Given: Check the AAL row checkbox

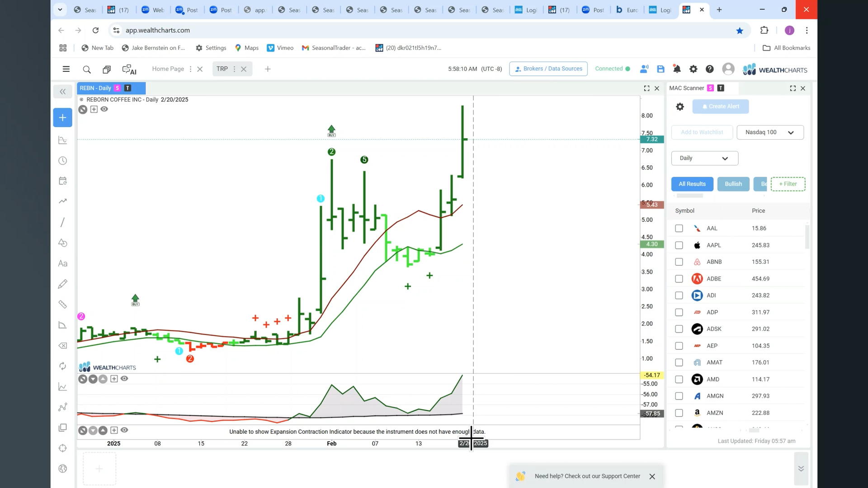Looking at the screenshot, I should tap(679, 229).
